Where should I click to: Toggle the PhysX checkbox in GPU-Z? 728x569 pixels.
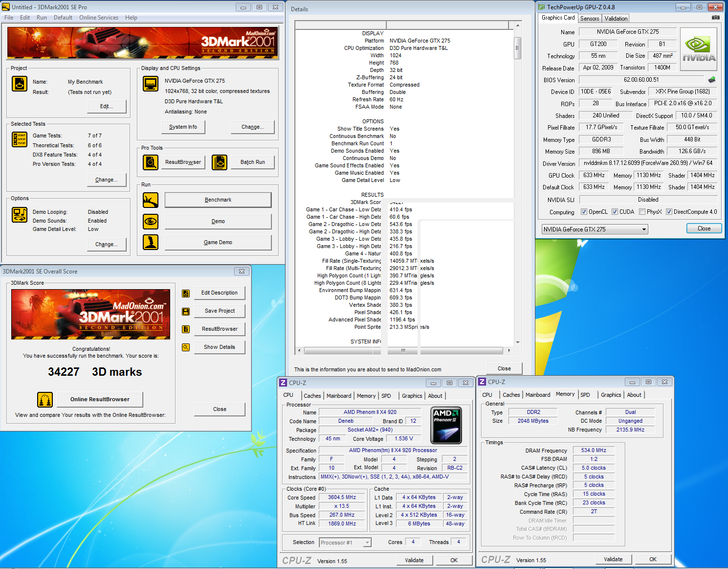[642, 212]
